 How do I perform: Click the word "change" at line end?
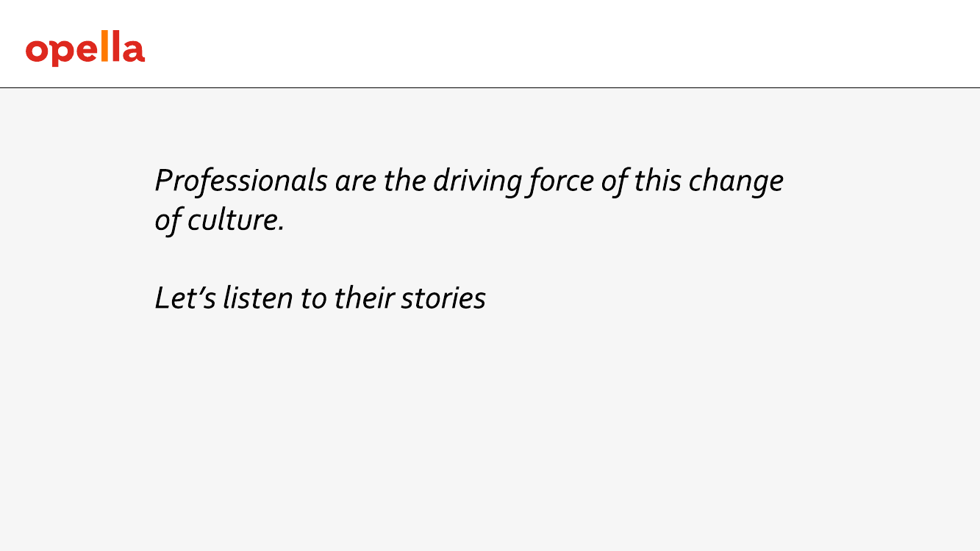(736, 181)
